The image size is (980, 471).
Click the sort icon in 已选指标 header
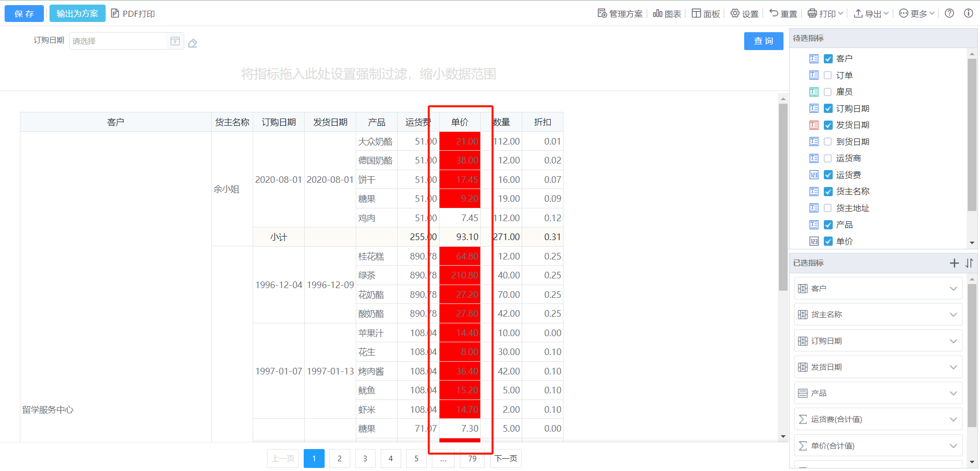[969, 263]
